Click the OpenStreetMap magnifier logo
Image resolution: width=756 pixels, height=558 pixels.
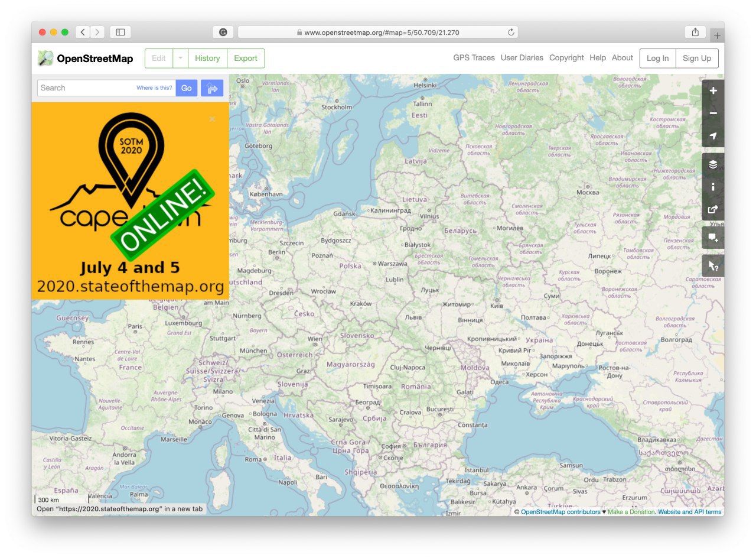coord(45,58)
